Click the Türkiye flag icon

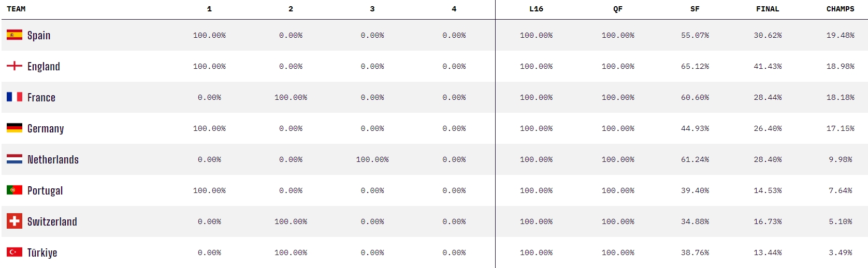click(x=15, y=252)
